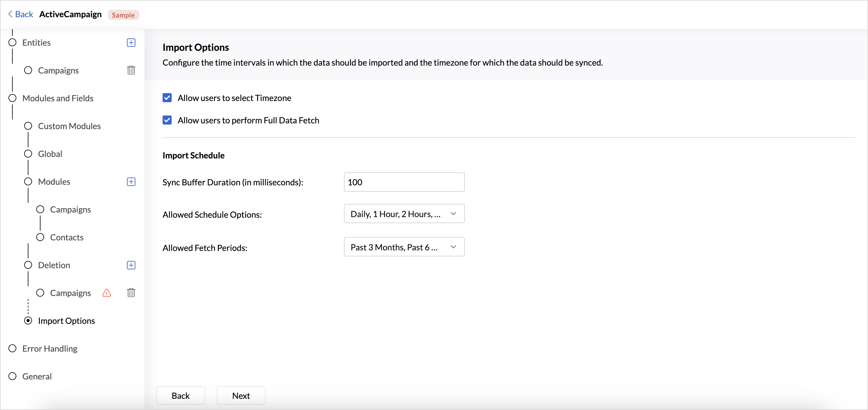Open Allowed Fetch Periods dropdown

404,247
